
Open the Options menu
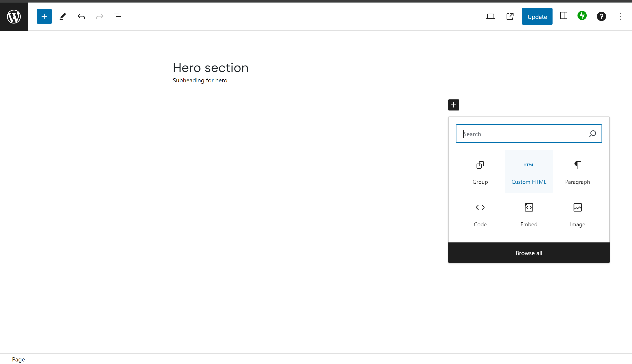(x=621, y=16)
